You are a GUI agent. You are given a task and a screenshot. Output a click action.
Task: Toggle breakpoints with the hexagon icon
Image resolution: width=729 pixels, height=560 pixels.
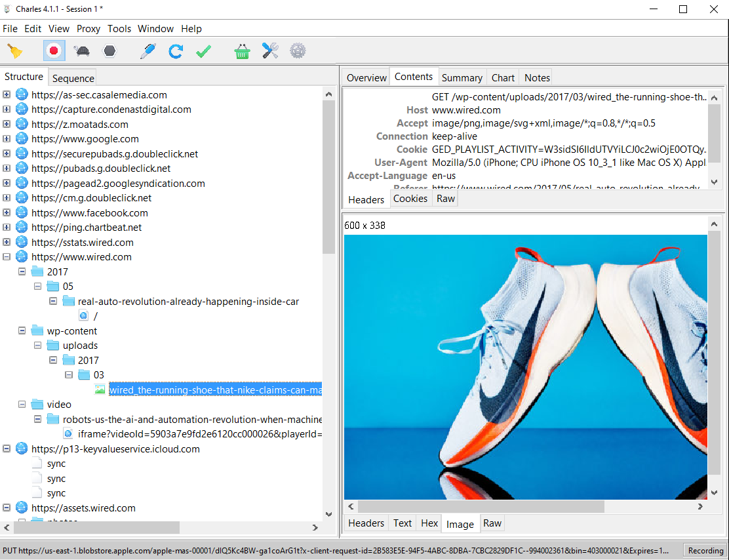(109, 50)
